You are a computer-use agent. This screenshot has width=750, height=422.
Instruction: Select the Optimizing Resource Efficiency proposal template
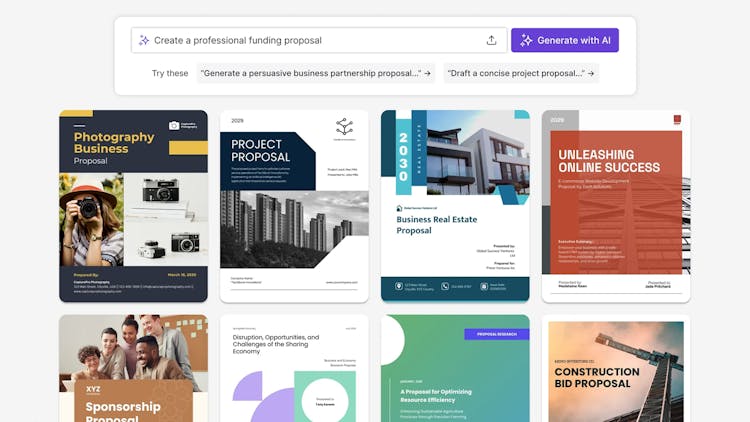455,370
